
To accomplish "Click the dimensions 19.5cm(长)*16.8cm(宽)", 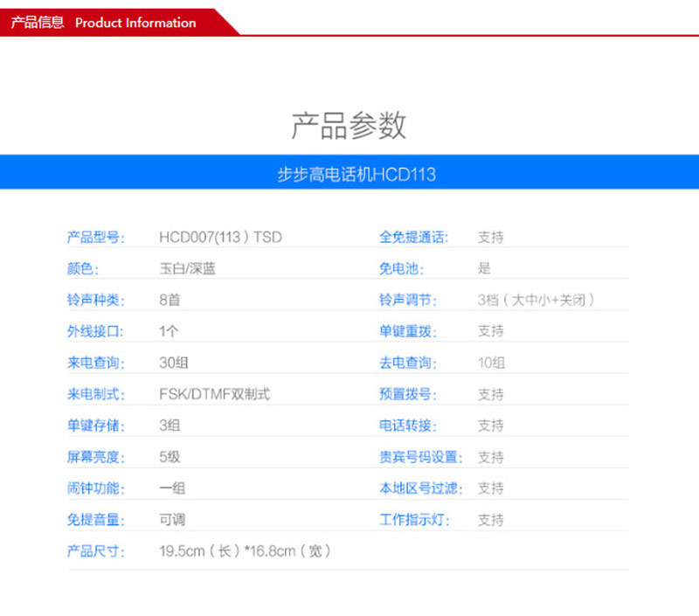I will tap(246, 551).
